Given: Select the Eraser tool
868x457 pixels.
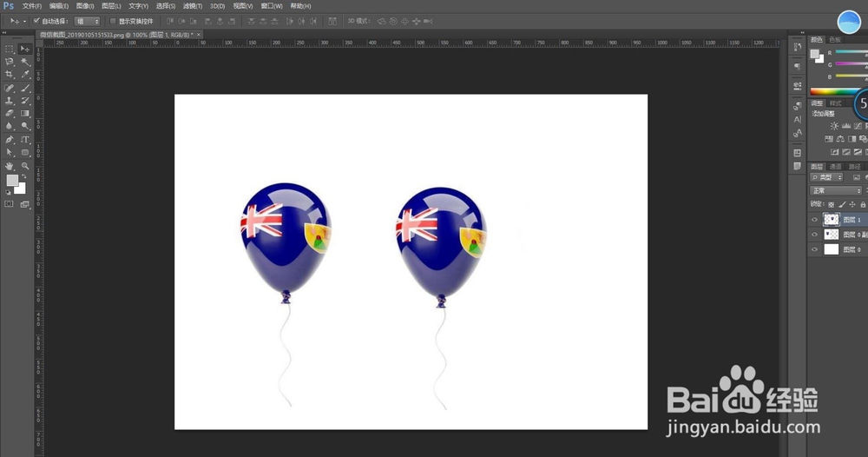Looking at the screenshot, I should pyautogui.click(x=10, y=113).
